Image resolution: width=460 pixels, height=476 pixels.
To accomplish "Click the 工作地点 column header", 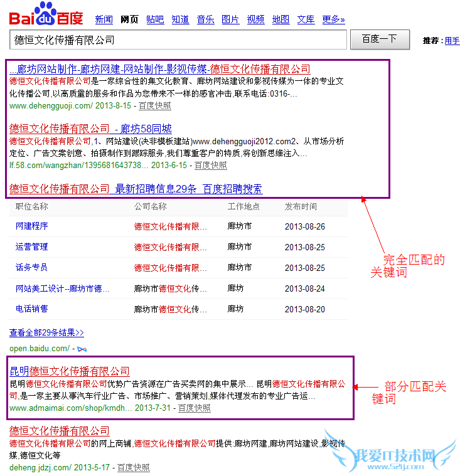I will point(243,207).
